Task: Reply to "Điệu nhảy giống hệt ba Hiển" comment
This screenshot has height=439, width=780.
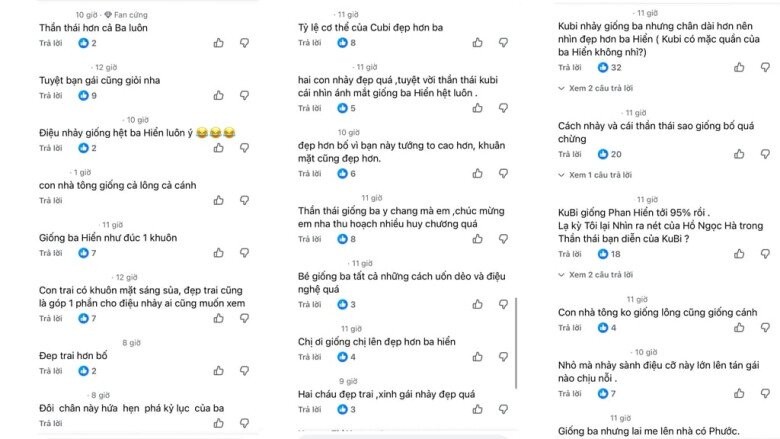Action: click(50, 148)
